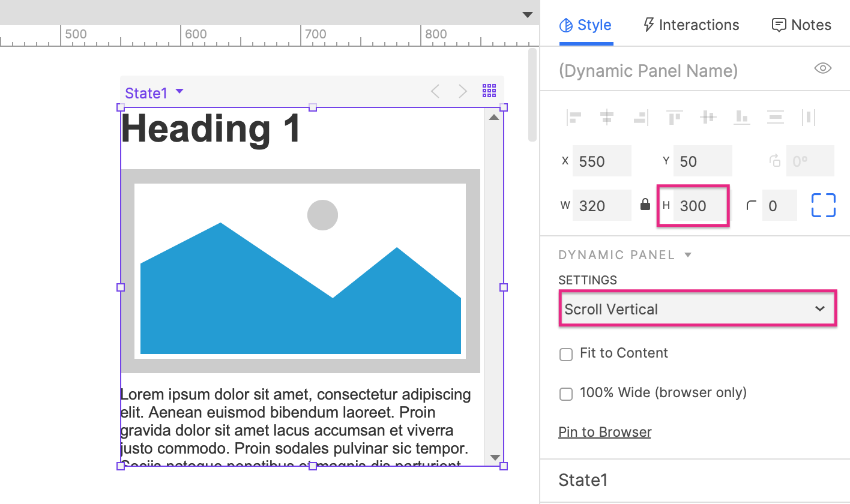The height and width of the screenshot is (504, 850).
Task: Click the align top icon
Action: tap(675, 118)
